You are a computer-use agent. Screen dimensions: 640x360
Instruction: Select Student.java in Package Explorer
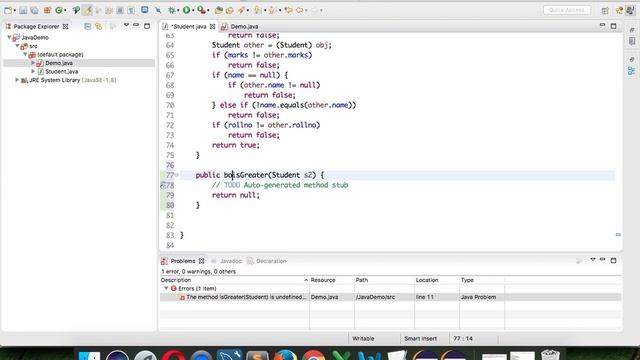point(61,71)
